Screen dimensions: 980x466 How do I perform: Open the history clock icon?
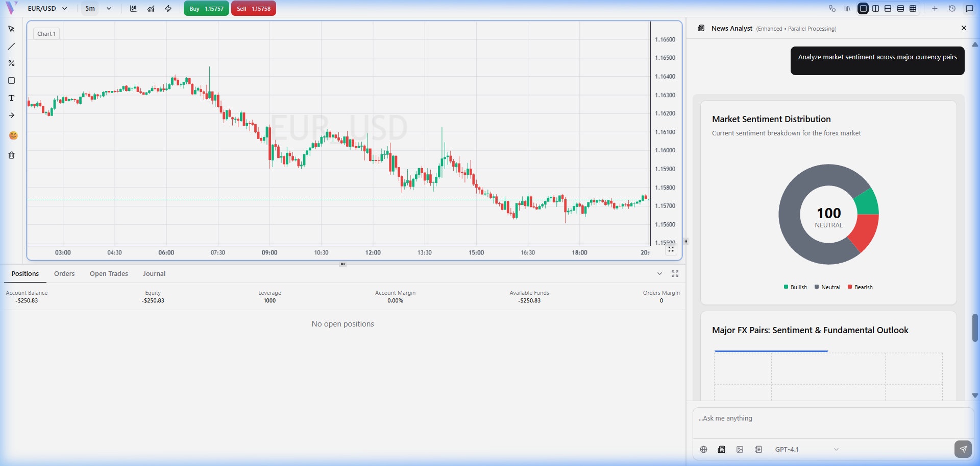click(x=952, y=9)
